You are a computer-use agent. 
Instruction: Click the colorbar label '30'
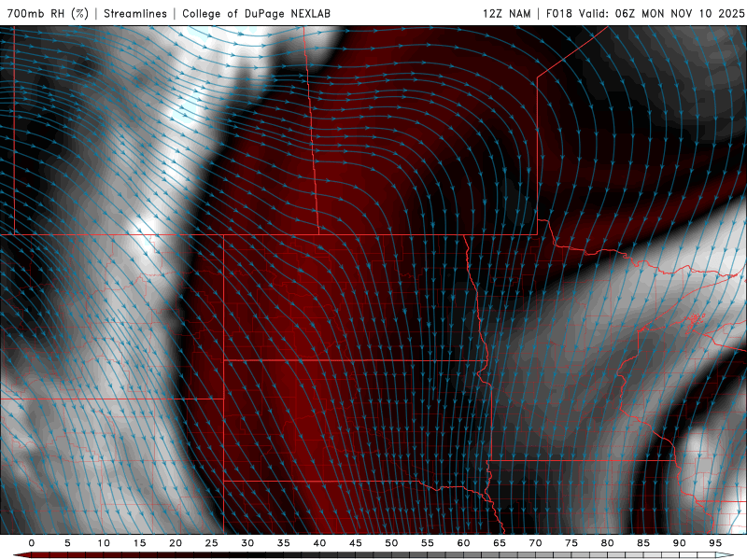247,543
